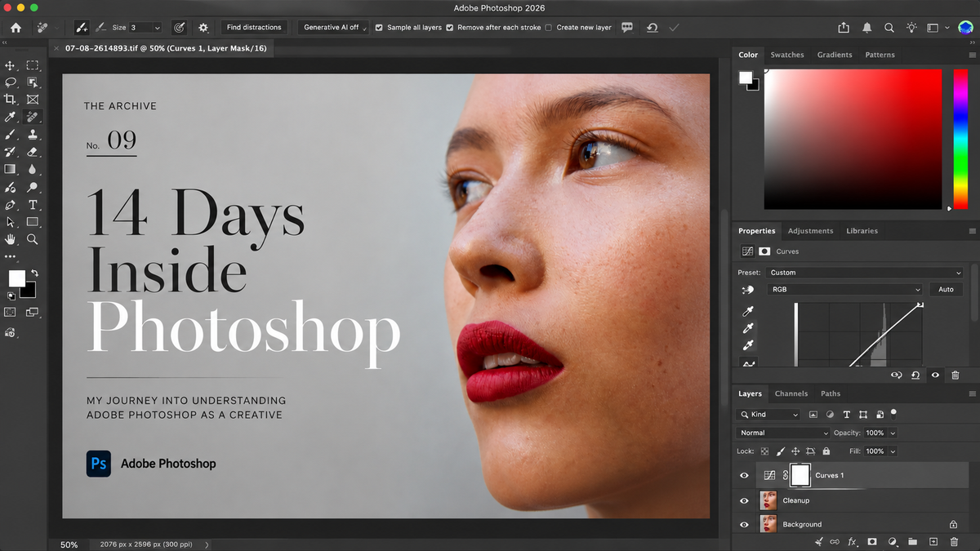Screen dimensions: 980x551
Task: Open the Fill slider dropdown
Action: pos(893,451)
